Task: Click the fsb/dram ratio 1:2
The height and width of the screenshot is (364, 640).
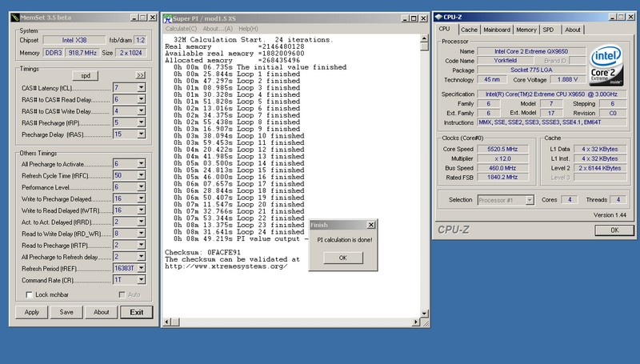Action: click(140, 40)
